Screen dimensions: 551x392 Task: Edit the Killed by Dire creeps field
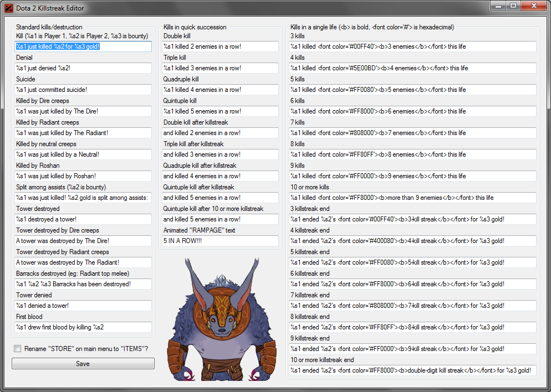tap(83, 111)
